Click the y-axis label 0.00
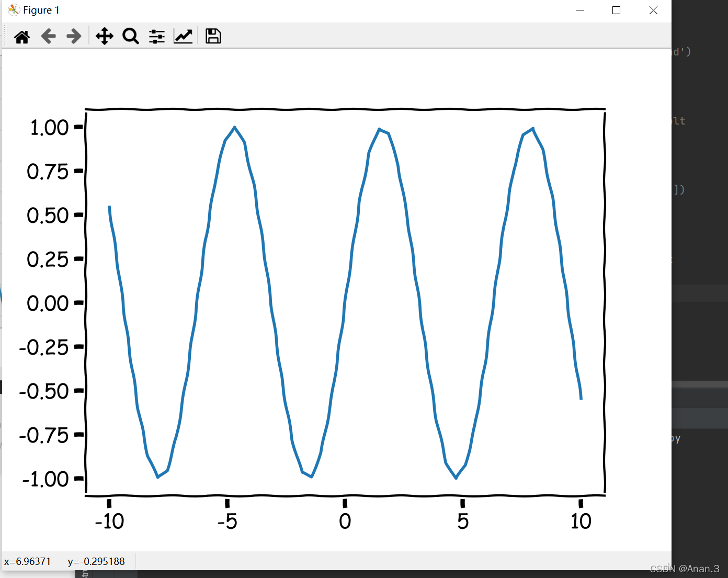The image size is (728, 578). (48, 303)
